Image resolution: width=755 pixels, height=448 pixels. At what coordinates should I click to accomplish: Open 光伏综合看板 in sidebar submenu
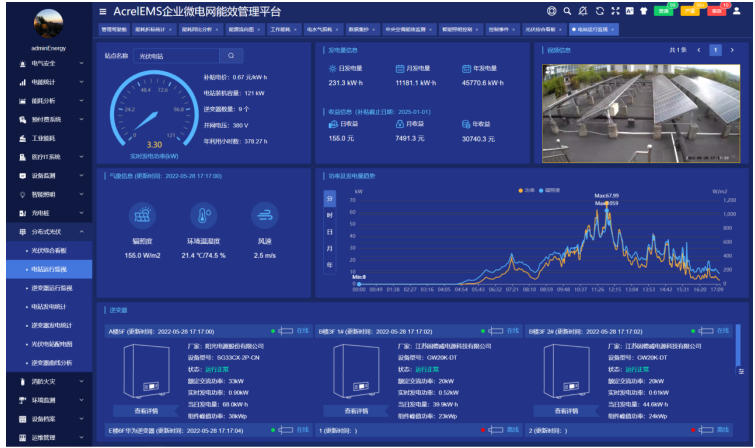[49, 251]
